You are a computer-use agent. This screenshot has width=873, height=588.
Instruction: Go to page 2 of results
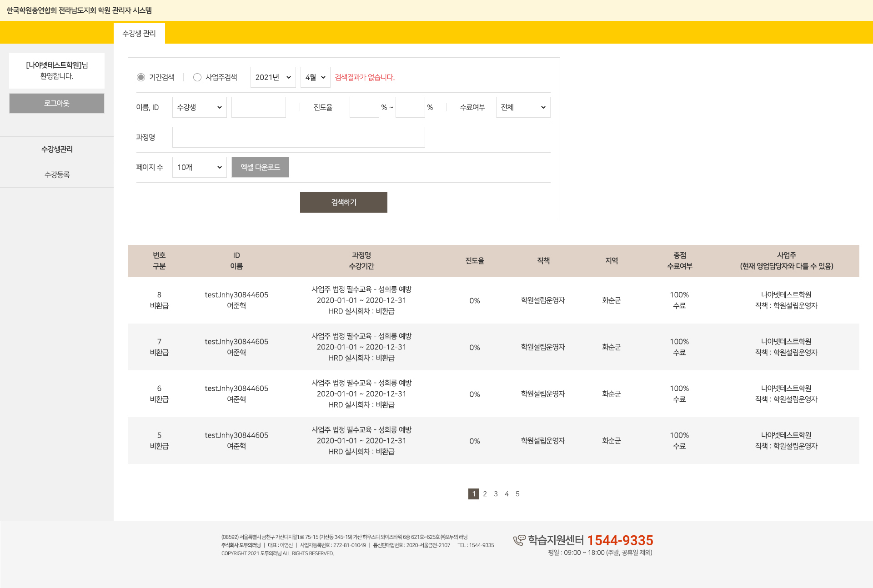[x=485, y=494]
